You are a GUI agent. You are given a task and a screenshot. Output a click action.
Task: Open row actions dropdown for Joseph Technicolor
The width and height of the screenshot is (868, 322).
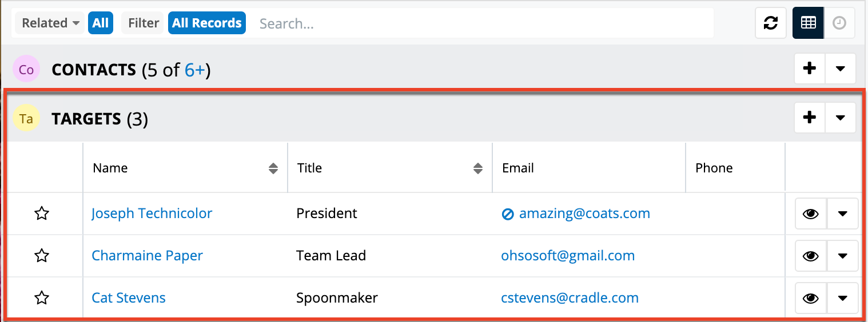[x=842, y=214]
